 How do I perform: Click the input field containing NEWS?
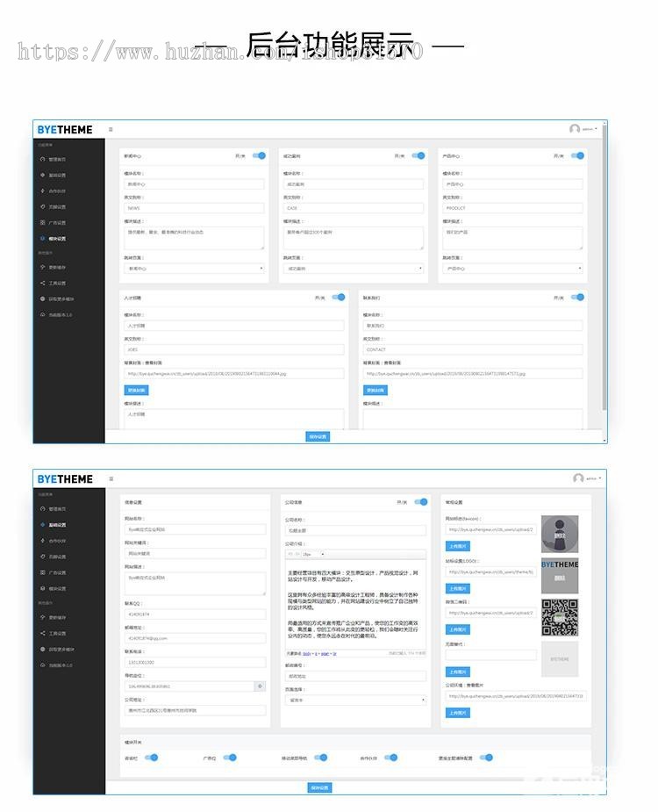(x=194, y=208)
